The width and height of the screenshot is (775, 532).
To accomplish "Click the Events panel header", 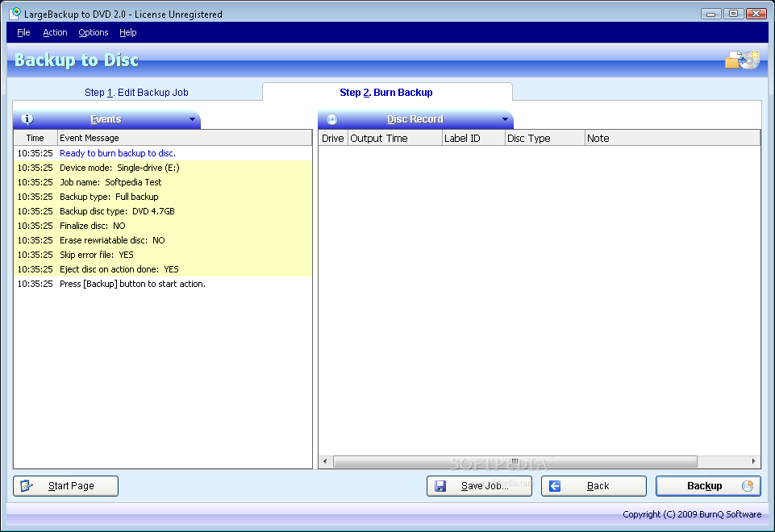I will [x=106, y=119].
